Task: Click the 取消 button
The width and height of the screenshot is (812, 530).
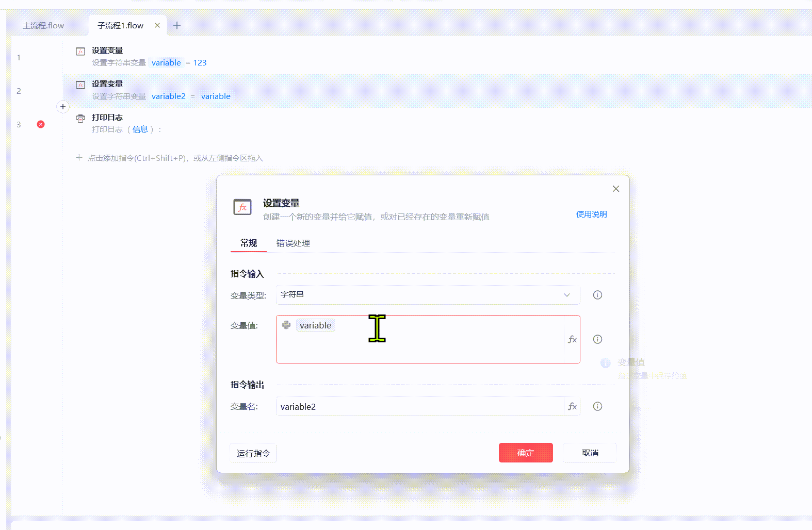Action: coord(590,453)
